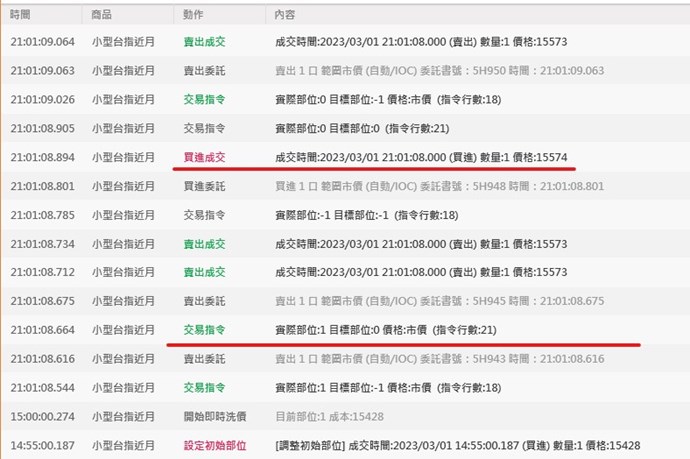Select the time cell 21:01:08.544
Image resolution: width=690 pixels, height=459 pixels.
pos(43,388)
